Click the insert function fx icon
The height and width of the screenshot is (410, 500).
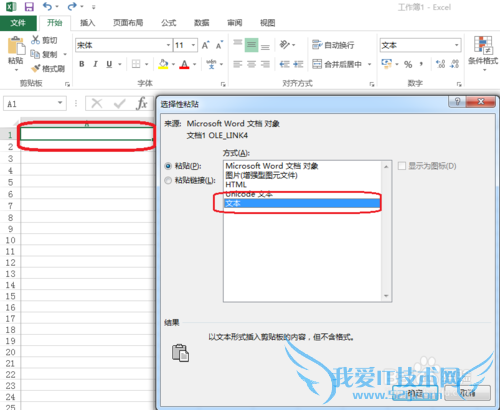[142, 104]
